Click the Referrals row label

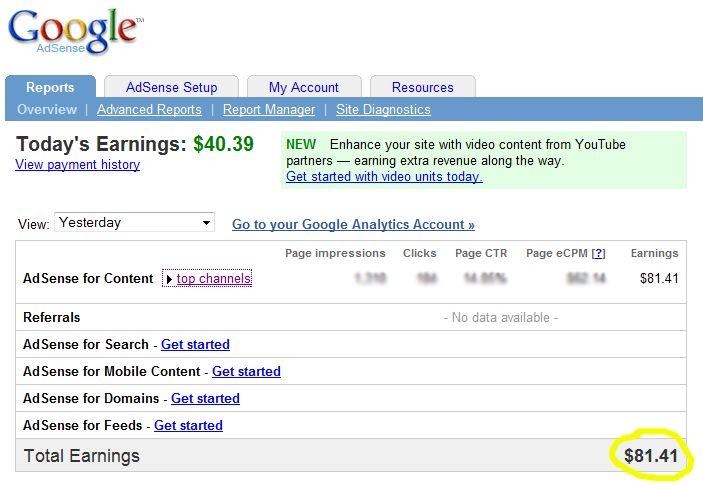click(52, 317)
